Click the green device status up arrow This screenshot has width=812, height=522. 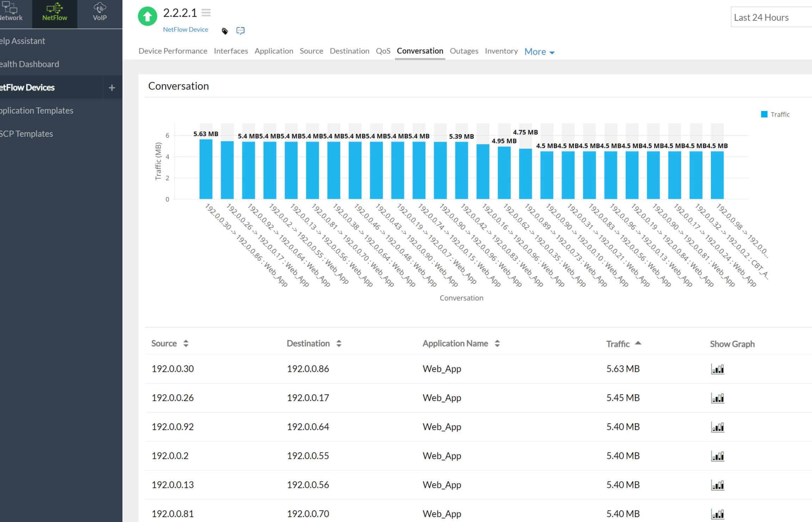pyautogui.click(x=147, y=16)
